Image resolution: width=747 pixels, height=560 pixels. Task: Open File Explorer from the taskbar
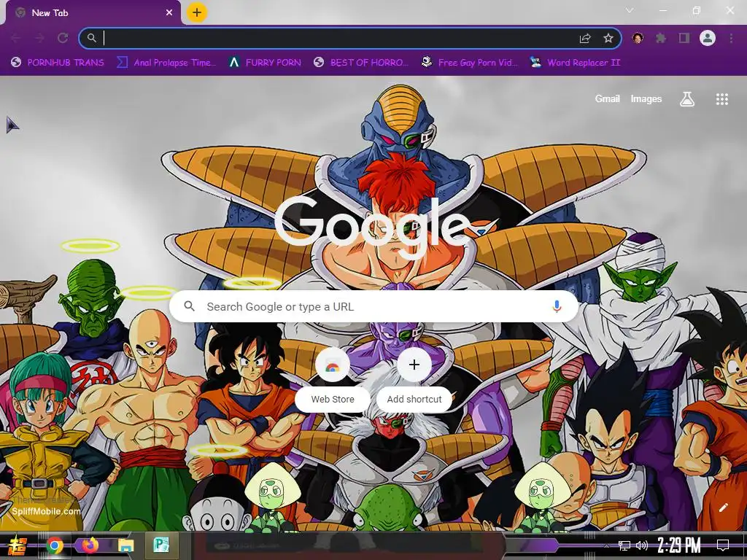126,545
